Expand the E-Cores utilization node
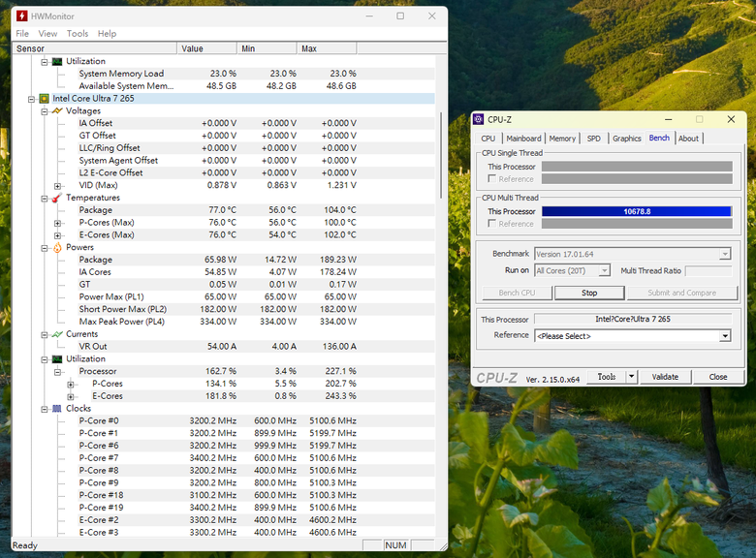Screen dimensions: 756x558 pyautogui.click(x=71, y=397)
